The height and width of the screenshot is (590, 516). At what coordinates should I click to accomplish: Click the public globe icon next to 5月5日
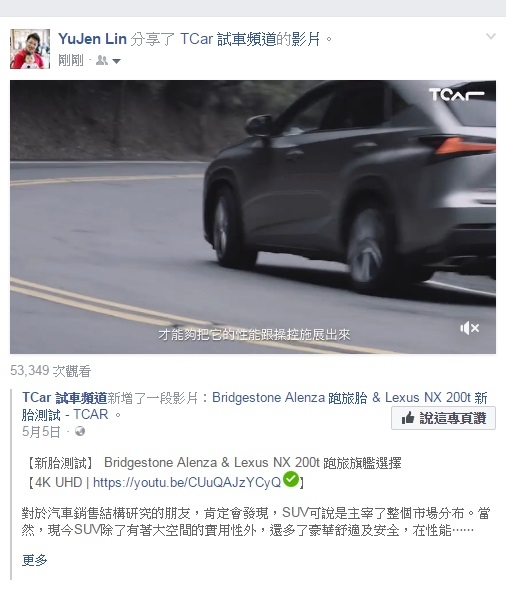click(x=80, y=431)
